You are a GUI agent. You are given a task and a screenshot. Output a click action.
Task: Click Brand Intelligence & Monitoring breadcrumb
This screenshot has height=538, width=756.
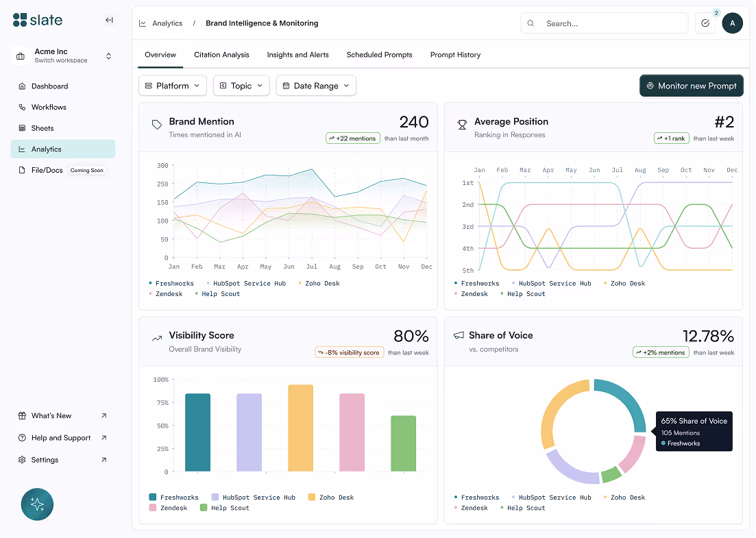click(x=262, y=23)
